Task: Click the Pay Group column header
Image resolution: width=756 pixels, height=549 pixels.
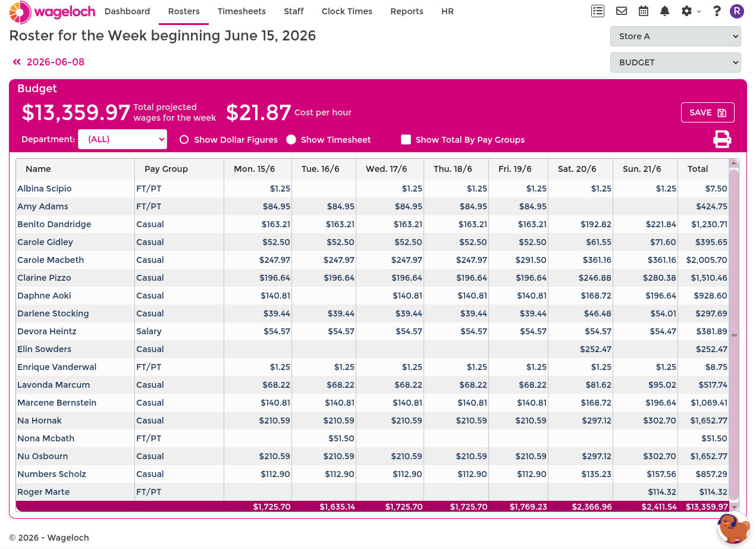Action: (180, 169)
